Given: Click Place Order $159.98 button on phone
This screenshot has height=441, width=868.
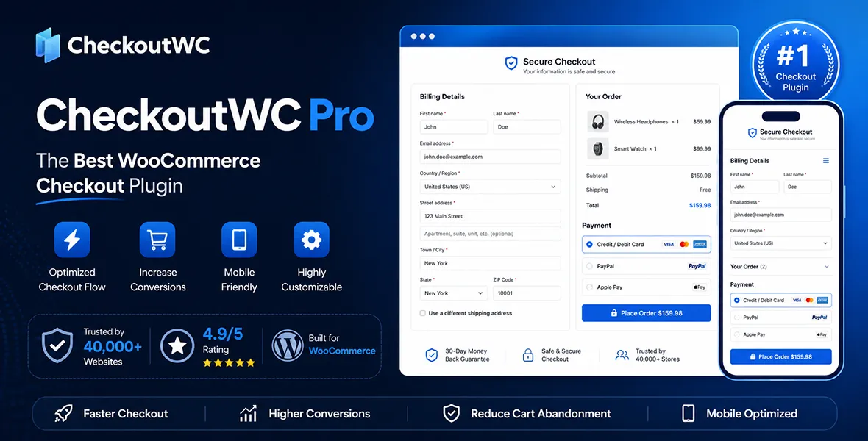Looking at the screenshot, I should (x=780, y=357).
